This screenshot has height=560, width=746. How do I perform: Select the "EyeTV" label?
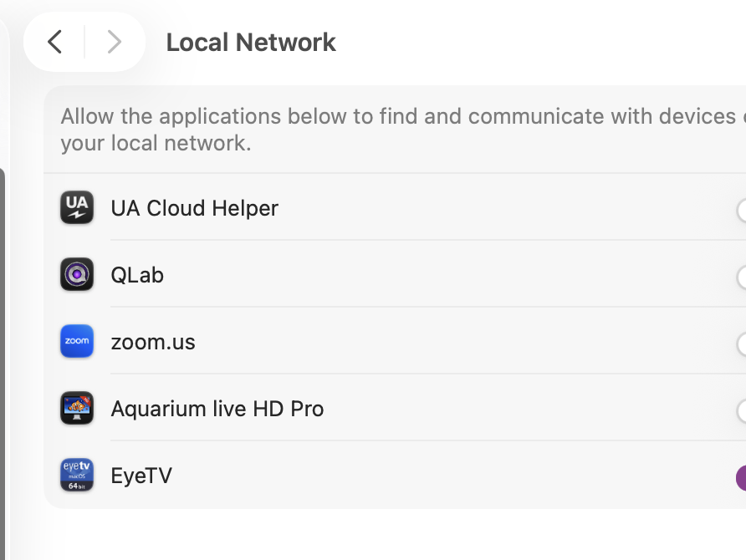pyautogui.click(x=141, y=476)
